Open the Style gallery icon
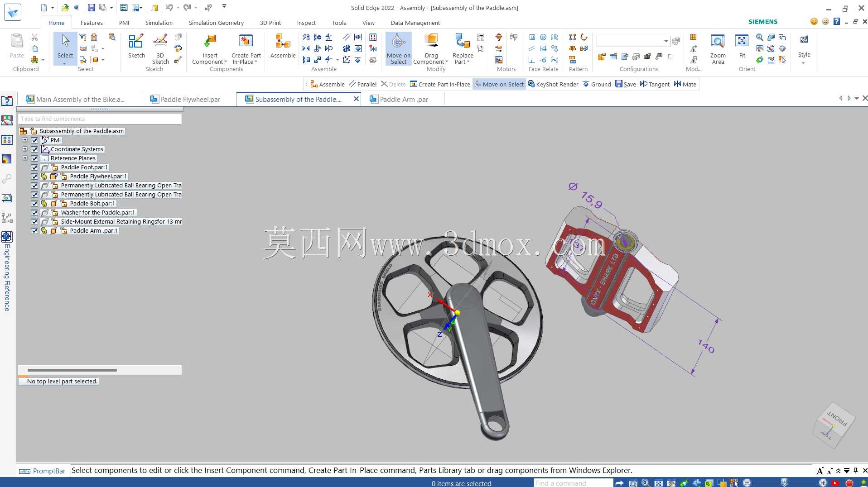 pos(804,40)
